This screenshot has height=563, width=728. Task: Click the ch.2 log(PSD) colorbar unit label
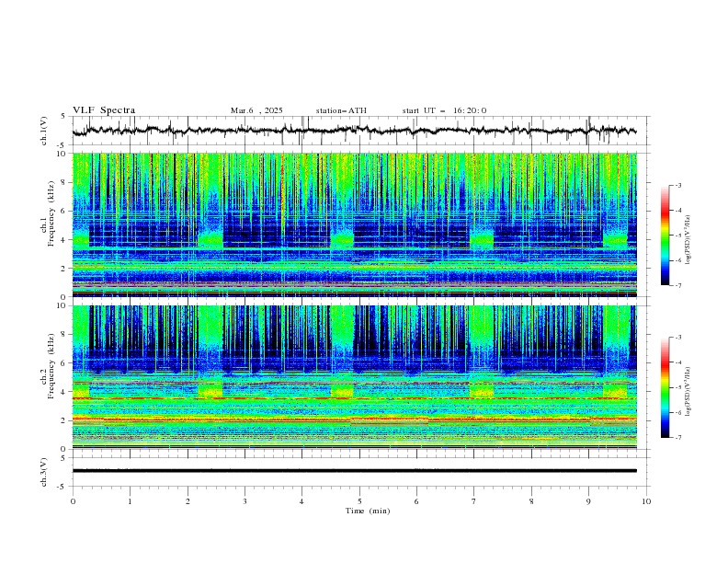pos(688,392)
